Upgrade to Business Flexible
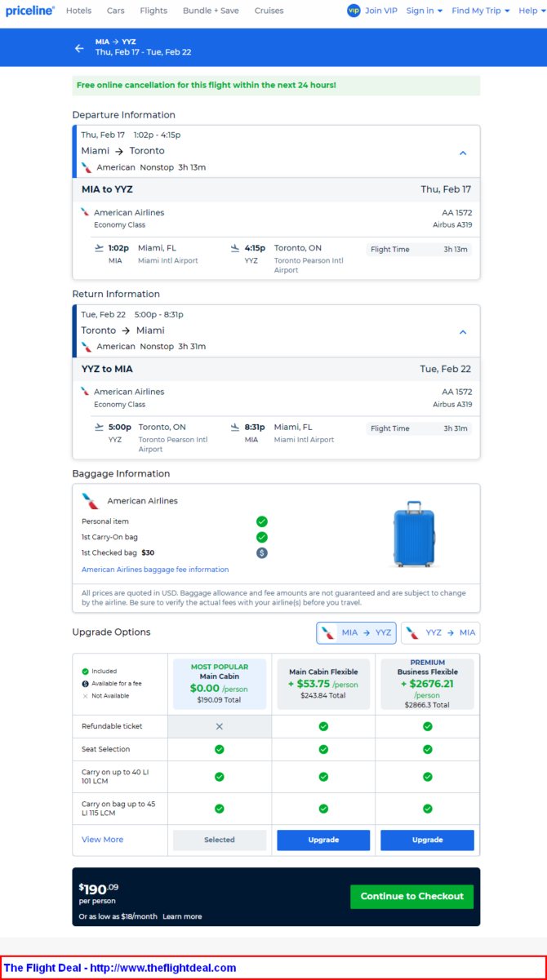547x980 pixels. [427, 840]
